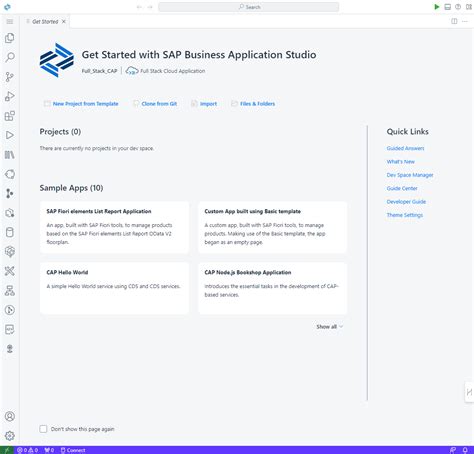Open the circular arrows icon view

click(x=10, y=174)
